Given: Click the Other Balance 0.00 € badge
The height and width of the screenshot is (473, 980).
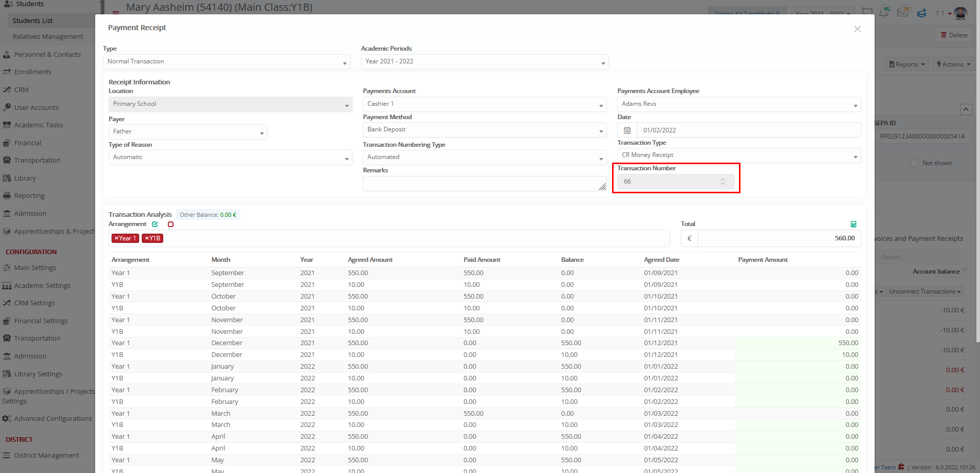Looking at the screenshot, I should pyautogui.click(x=208, y=215).
